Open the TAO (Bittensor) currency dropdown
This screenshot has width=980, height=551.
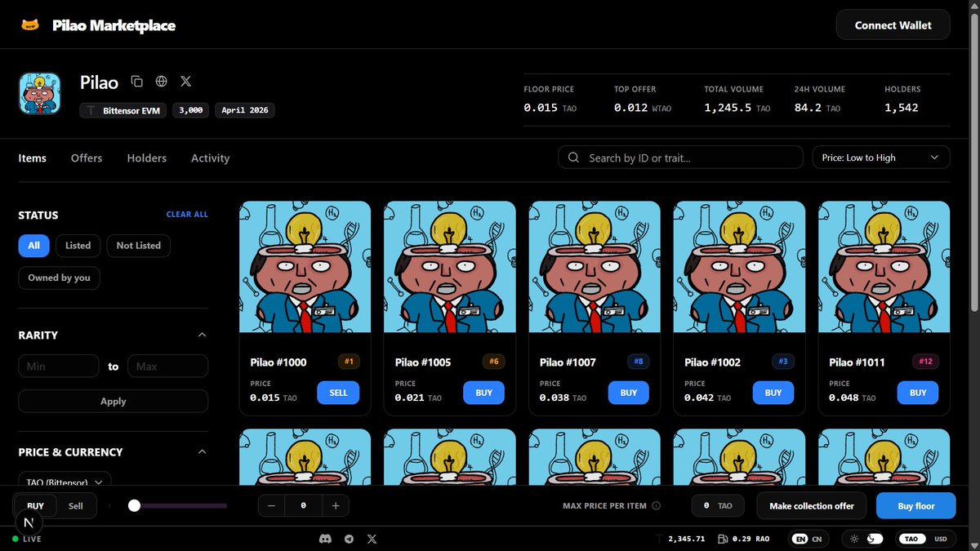coord(65,480)
